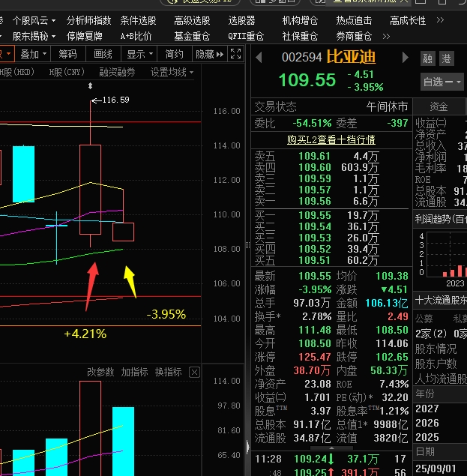This screenshot has height=476, width=467.
Task: Open 基金重仓 menu item
Action: 192,37
